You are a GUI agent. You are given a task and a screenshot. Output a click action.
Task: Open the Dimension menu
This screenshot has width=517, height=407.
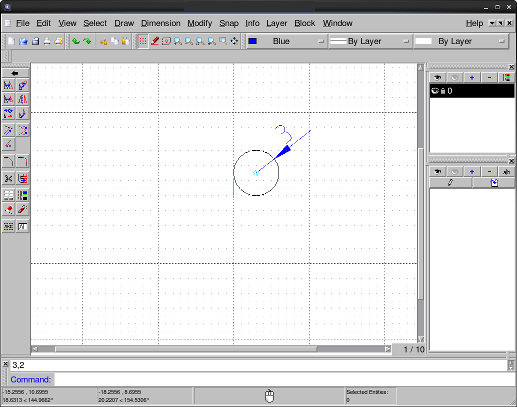[161, 23]
